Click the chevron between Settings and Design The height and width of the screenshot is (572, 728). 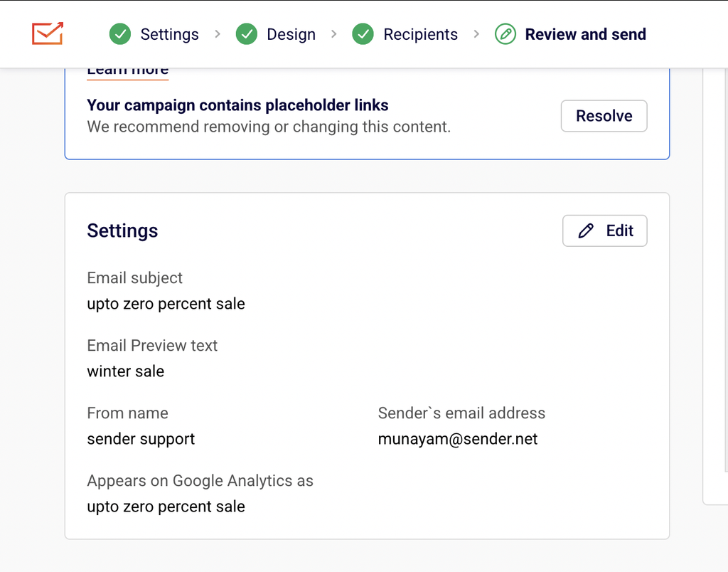(x=218, y=34)
